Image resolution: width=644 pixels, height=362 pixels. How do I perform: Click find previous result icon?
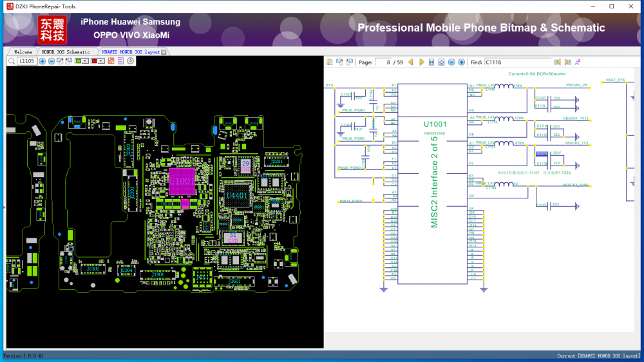(558, 62)
